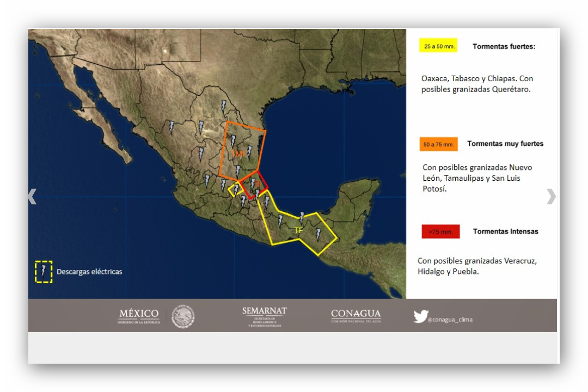The width and height of the screenshot is (588, 392).
Task: Click the text mentioning Veracruz, Hidalgo y Puebla
Action: tap(477, 266)
